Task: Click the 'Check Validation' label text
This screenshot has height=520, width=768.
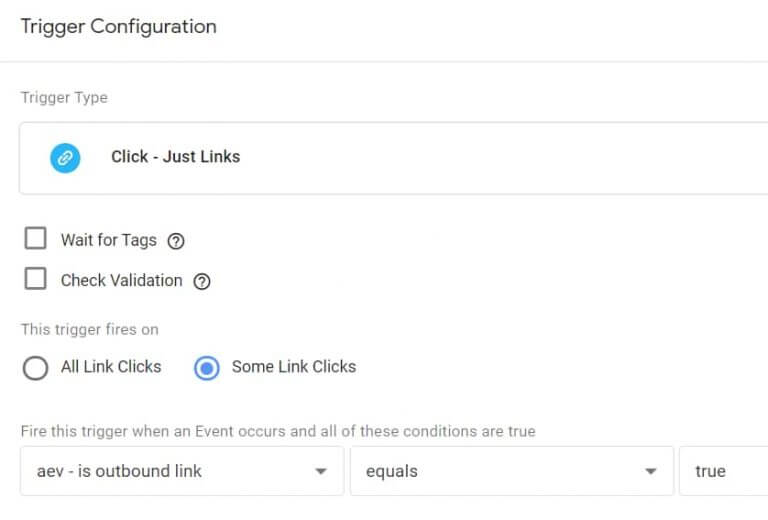Action: [121, 280]
